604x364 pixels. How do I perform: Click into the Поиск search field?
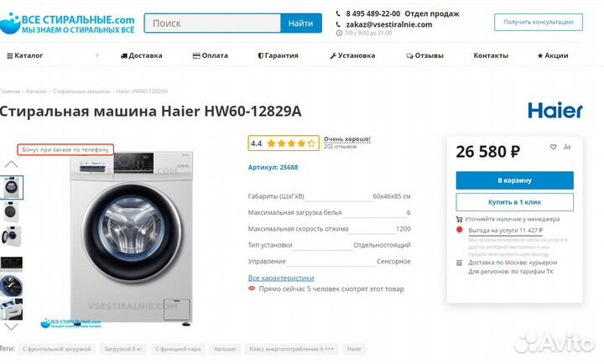211,23
